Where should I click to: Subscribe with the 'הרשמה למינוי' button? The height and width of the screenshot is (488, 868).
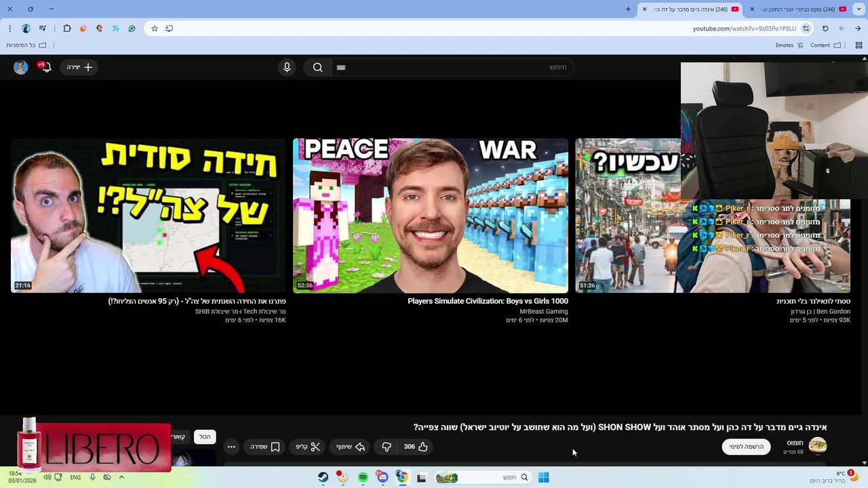[746, 447]
